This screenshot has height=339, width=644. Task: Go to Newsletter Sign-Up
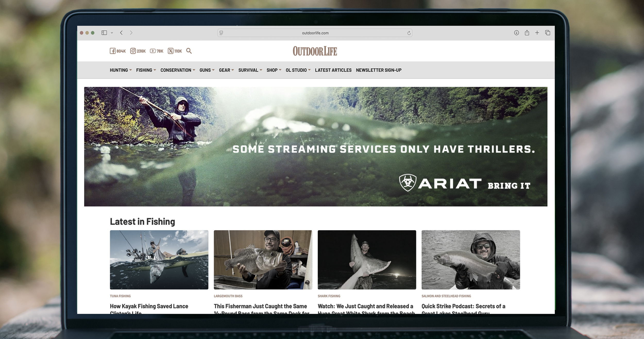(378, 70)
